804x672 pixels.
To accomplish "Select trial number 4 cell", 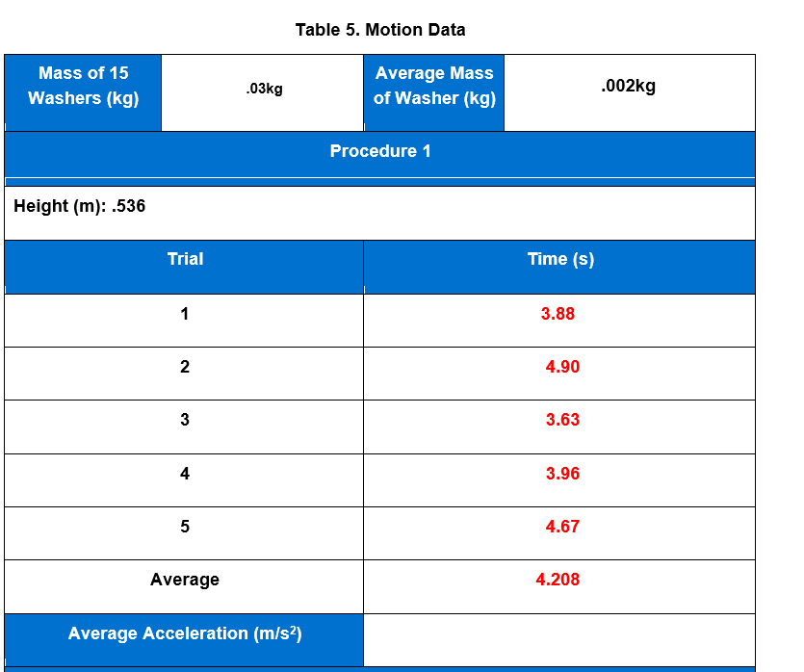I will (x=183, y=474).
